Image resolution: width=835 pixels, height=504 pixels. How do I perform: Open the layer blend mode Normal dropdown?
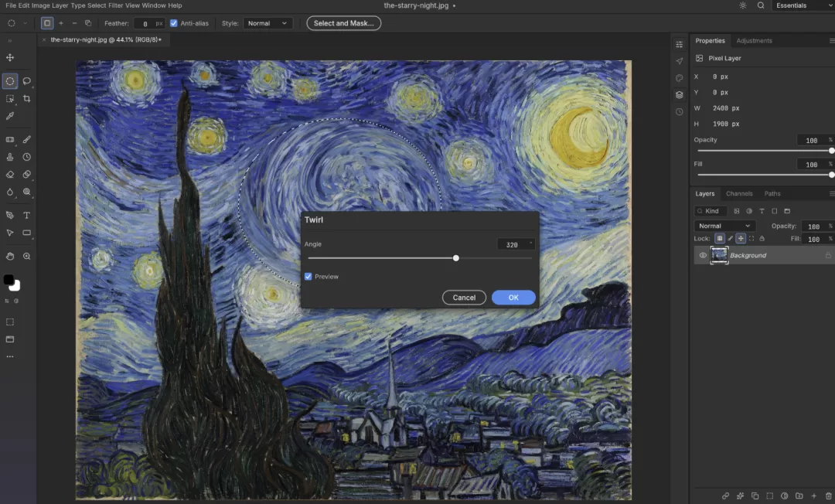pos(724,226)
